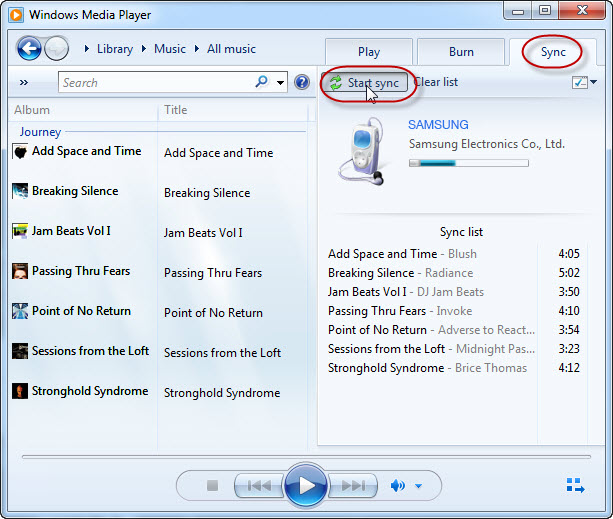Screen dimensions: 613x519
Task: Expand the arrow before All music breadcrumb
Action: (x=197, y=49)
